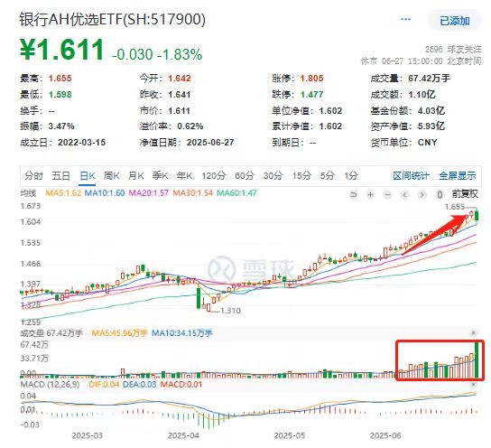Viewport: 491px width, 448px height.
Task: Select the 周K tab
Action: (x=112, y=176)
